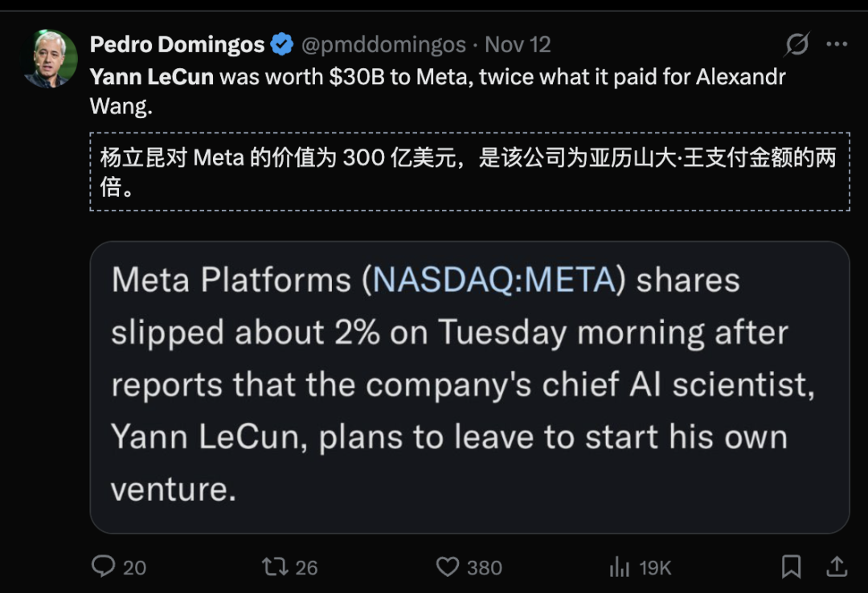Open the Nov 12 timestamp link
The image size is (868, 593).
pyautogui.click(x=518, y=45)
